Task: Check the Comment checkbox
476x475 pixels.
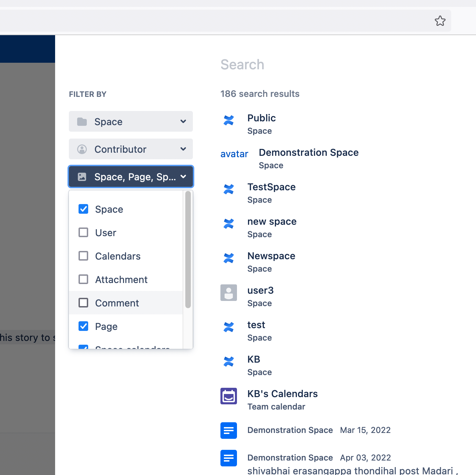Action: 83,303
